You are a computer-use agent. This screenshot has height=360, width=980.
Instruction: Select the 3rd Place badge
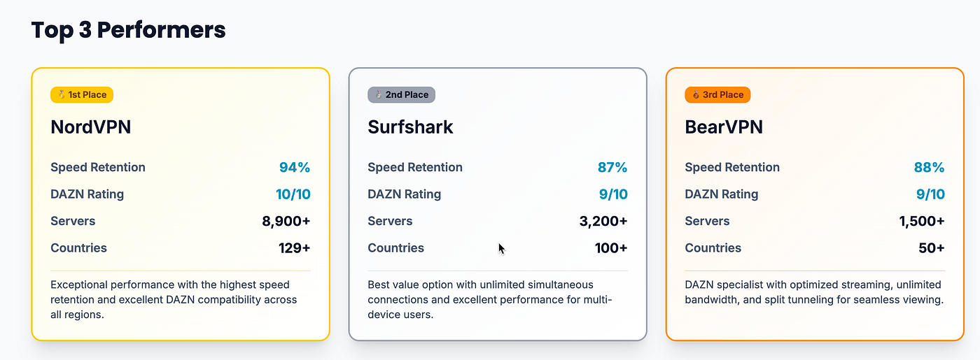pos(717,95)
